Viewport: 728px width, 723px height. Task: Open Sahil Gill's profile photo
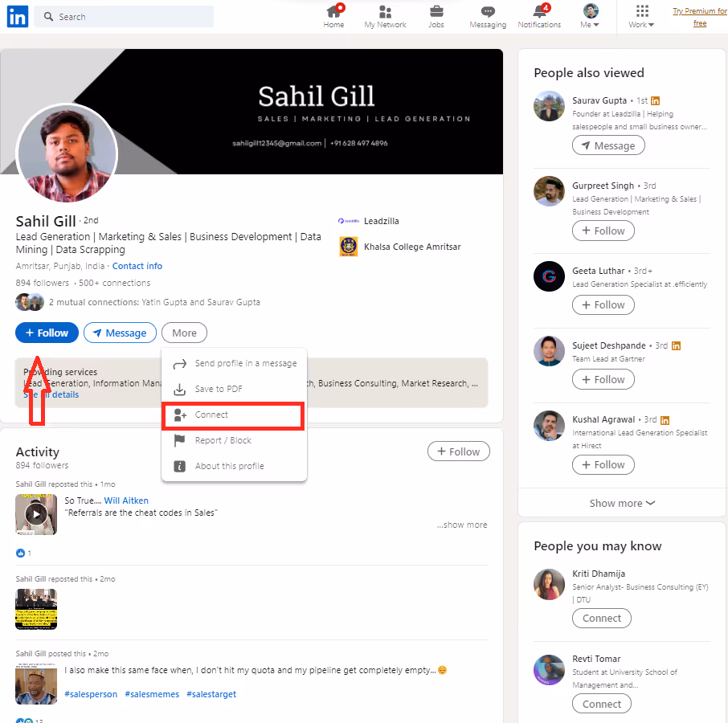tap(67, 153)
